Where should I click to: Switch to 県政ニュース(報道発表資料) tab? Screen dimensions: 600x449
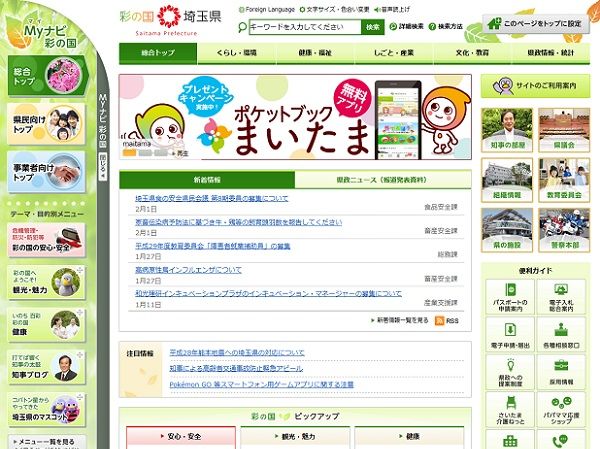pyautogui.click(x=383, y=180)
